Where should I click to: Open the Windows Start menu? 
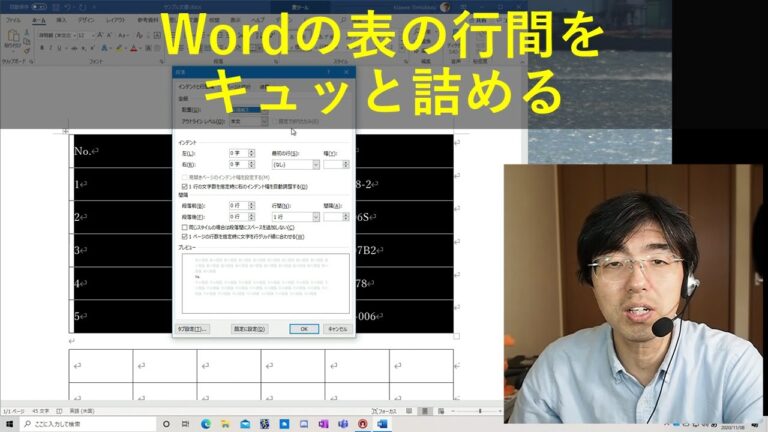coord(9,424)
